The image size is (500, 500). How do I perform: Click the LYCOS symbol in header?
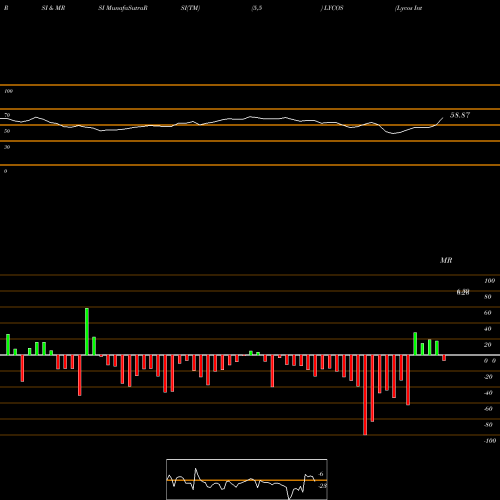click(334, 8)
